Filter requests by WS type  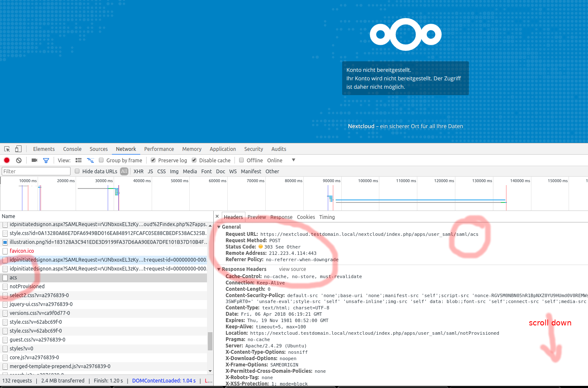click(233, 171)
